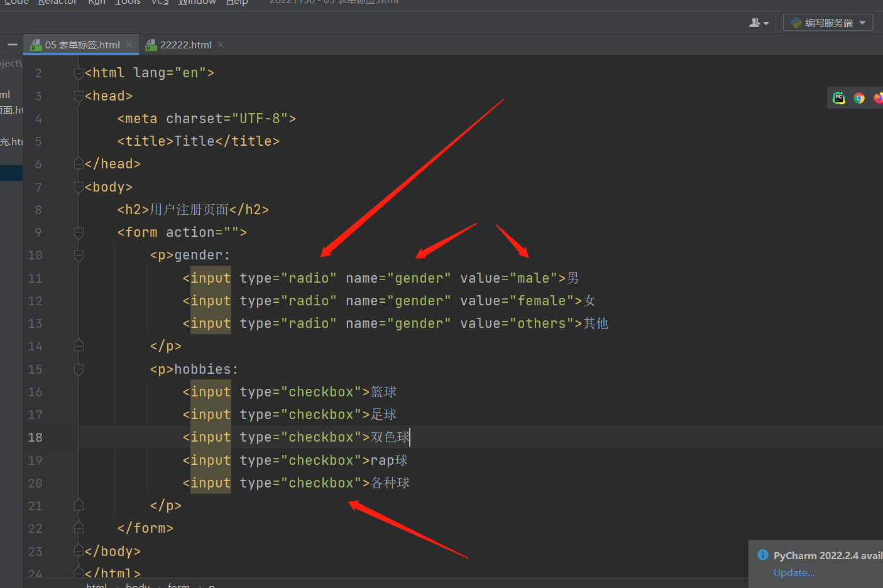
Task: Click the text rap球 on line 19
Action: point(389,460)
